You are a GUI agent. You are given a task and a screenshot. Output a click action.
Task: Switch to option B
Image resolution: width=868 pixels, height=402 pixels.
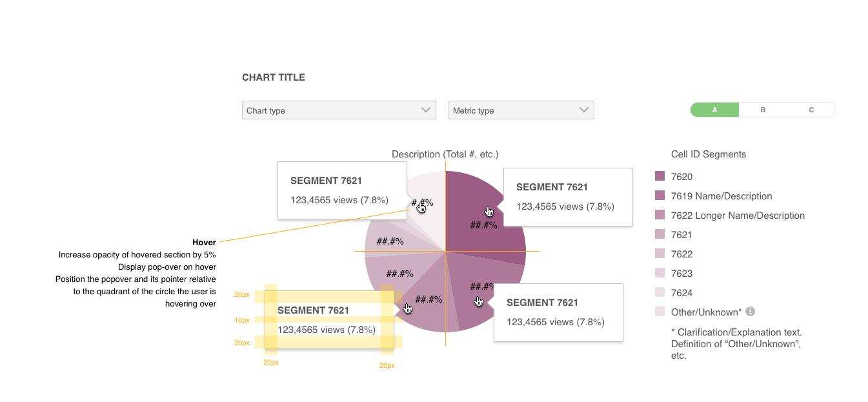(x=763, y=109)
